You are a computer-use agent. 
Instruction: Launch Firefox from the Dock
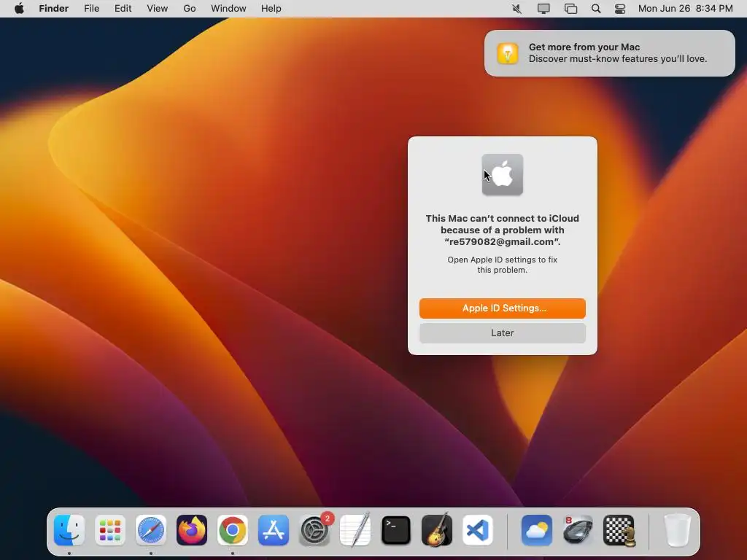(x=192, y=530)
